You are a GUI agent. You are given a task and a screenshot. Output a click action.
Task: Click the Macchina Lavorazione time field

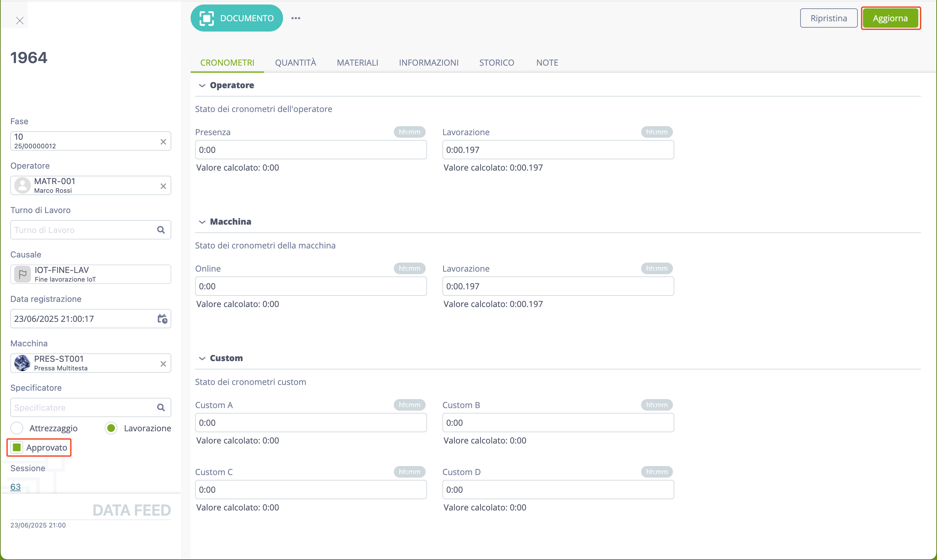[x=558, y=286]
